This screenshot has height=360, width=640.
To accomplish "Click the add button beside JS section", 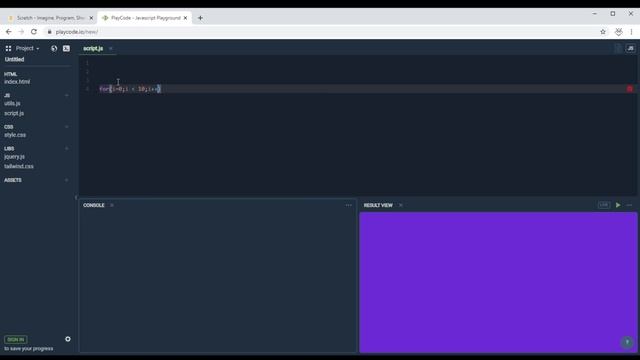I will (67, 96).
